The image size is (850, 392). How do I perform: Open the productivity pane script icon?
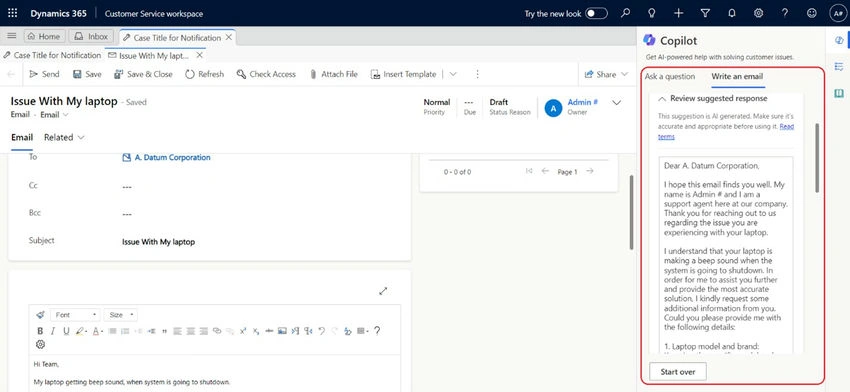(839, 66)
